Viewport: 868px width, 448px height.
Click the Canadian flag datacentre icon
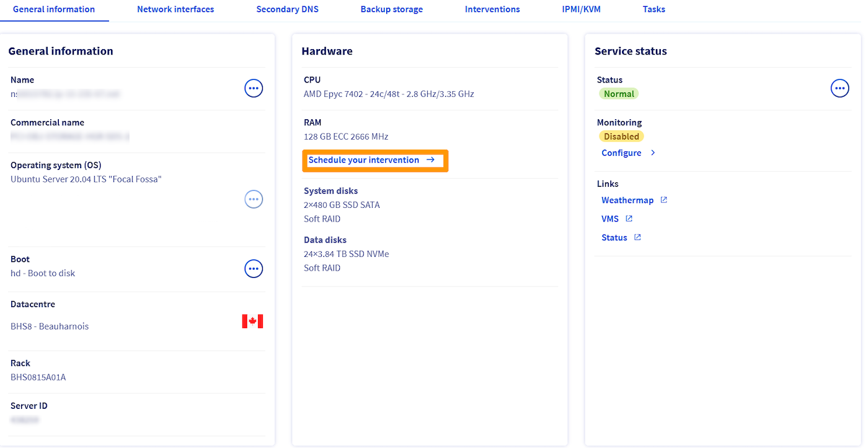pos(252,321)
